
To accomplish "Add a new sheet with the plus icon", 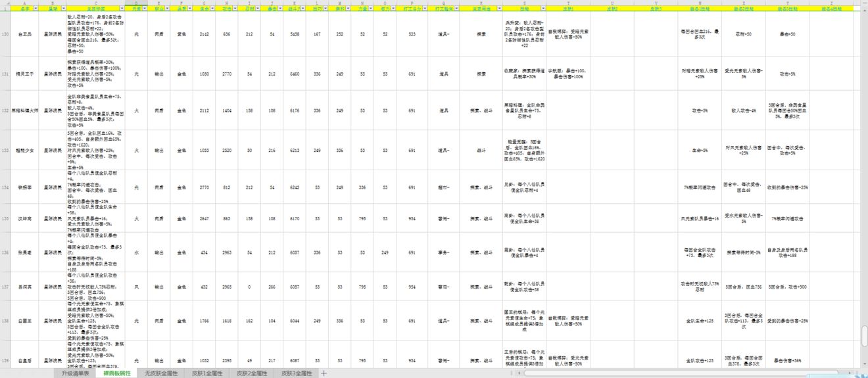I will [324, 373].
